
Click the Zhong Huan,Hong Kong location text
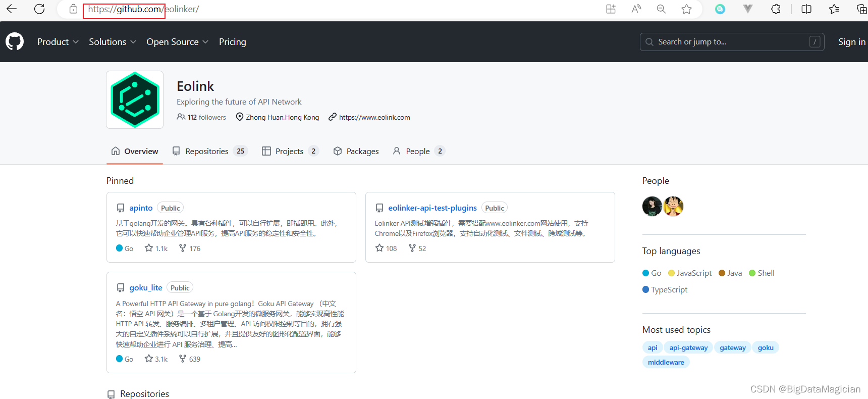click(x=282, y=117)
